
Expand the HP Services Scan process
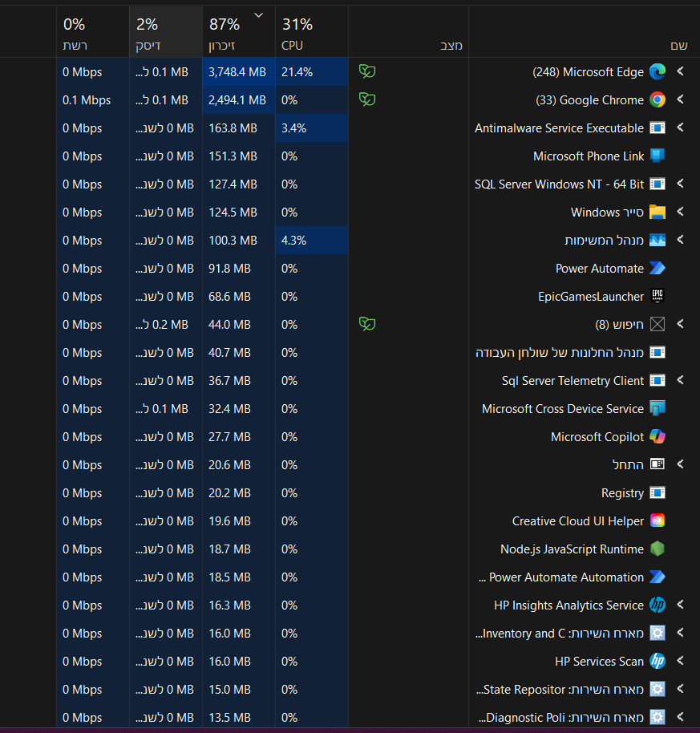point(681,662)
